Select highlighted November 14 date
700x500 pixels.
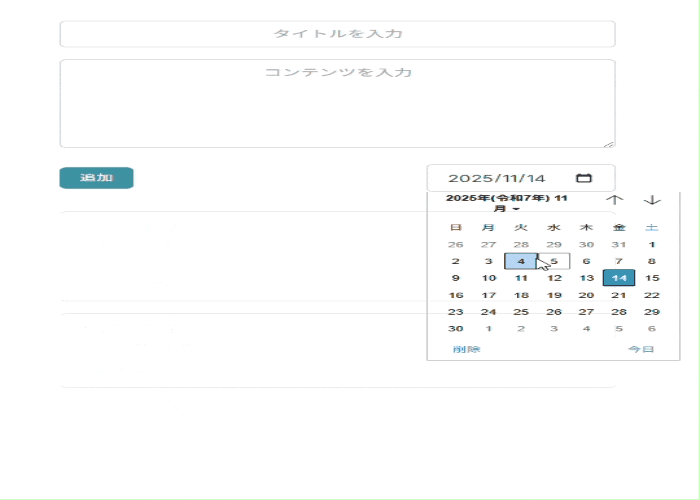pos(619,278)
